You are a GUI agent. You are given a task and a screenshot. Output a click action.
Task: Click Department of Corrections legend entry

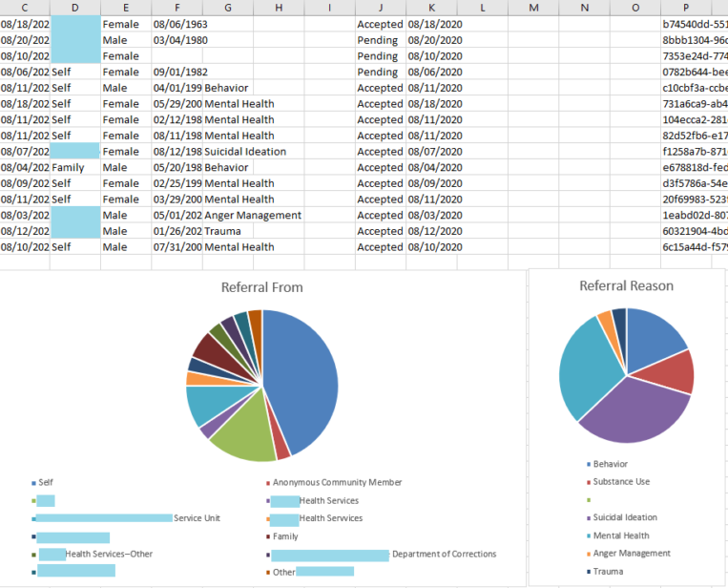(444, 554)
